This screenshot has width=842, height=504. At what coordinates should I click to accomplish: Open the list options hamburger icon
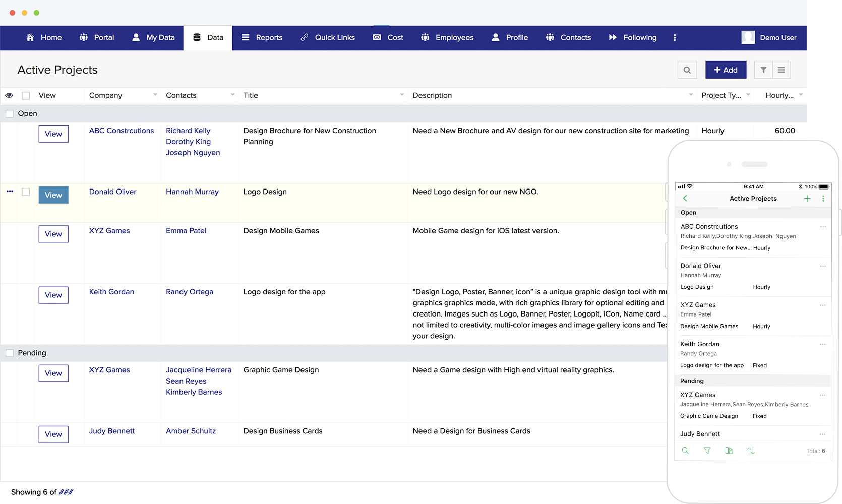pyautogui.click(x=781, y=70)
